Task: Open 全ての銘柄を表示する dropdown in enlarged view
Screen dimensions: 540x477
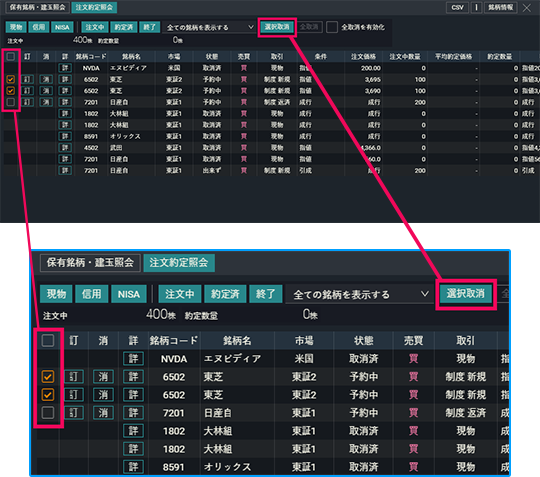Action: [359, 294]
